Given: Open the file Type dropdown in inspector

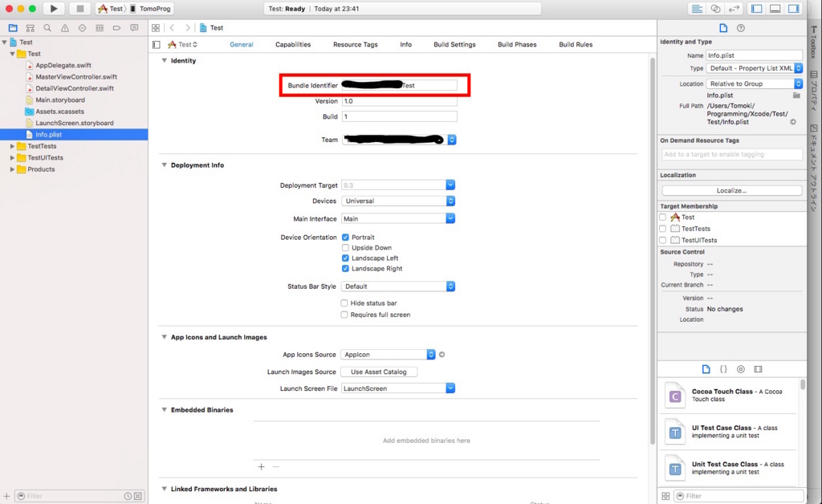Looking at the screenshot, I should click(x=755, y=68).
